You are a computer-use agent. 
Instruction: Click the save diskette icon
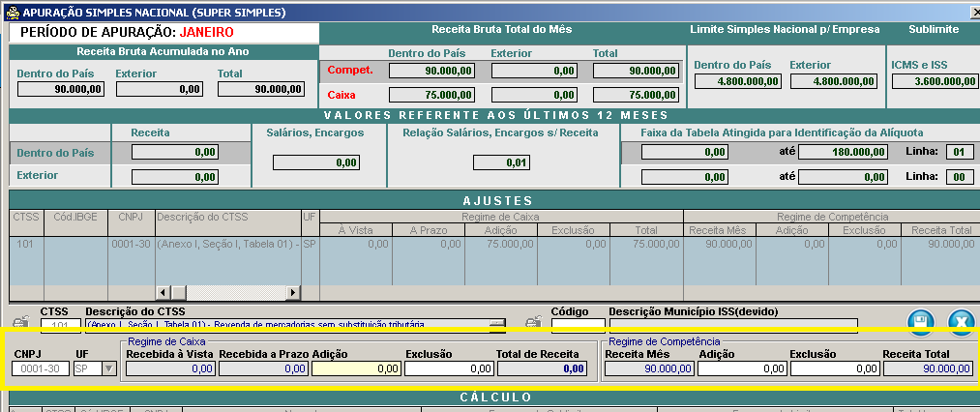pyautogui.click(x=921, y=323)
